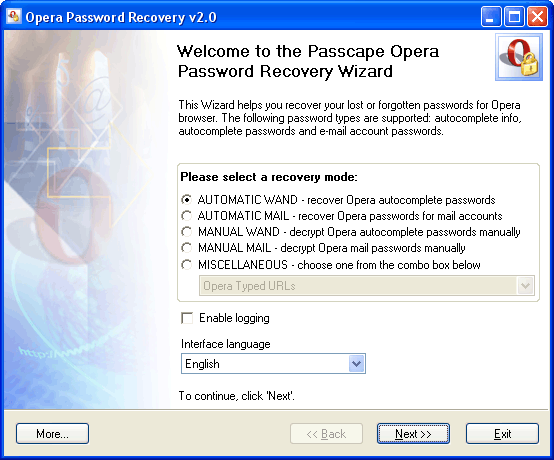
Task: Click the wizard's left banner image
Action: (87, 220)
